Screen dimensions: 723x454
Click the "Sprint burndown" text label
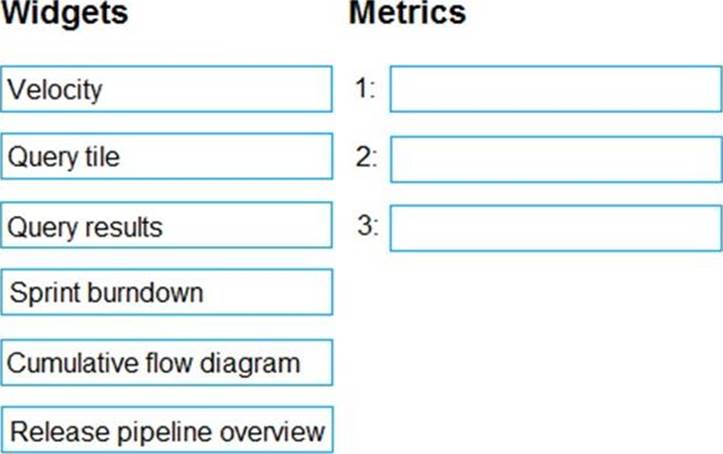pos(107,293)
